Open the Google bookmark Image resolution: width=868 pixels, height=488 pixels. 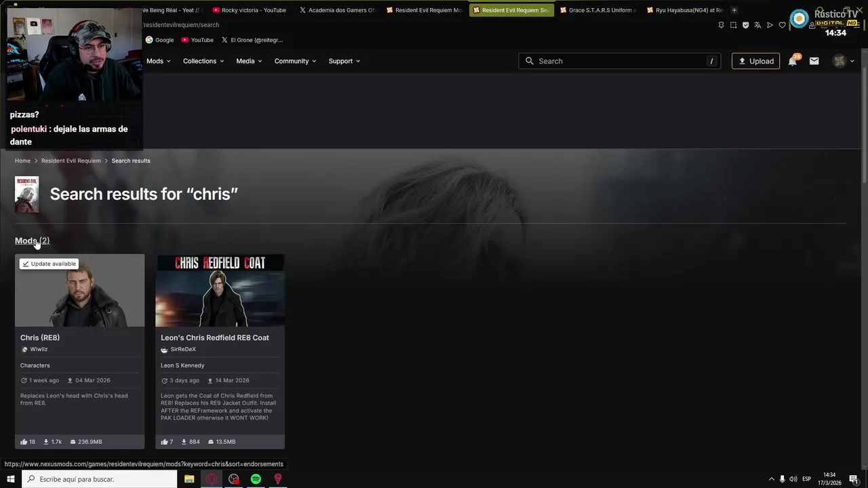(x=159, y=40)
